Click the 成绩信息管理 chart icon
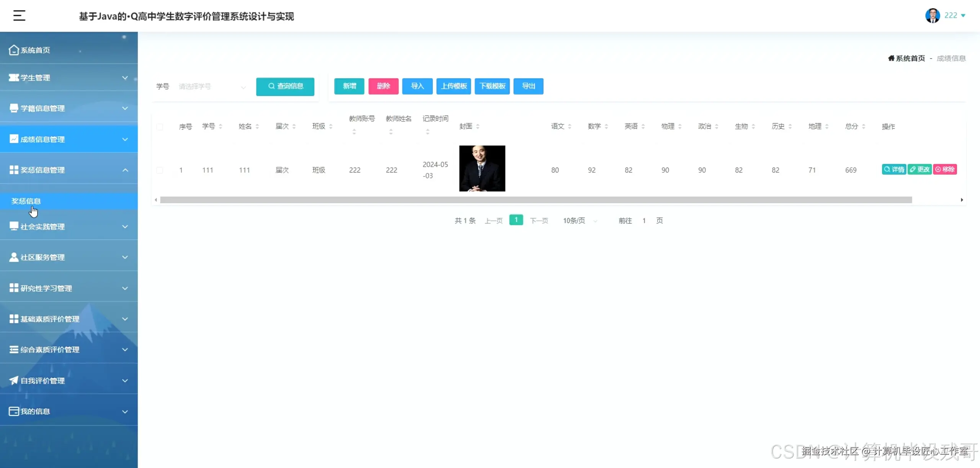Screen dimensions: 980x468 [14, 139]
